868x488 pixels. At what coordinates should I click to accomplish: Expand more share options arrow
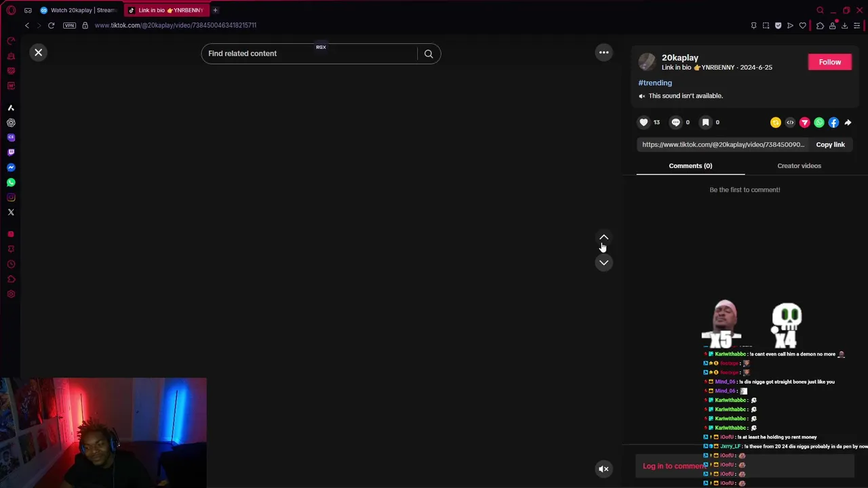click(x=848, y=123)
